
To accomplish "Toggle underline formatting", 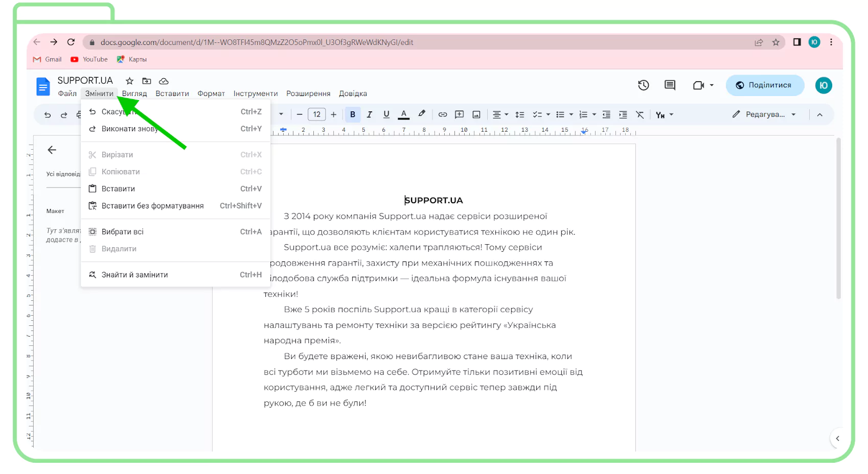I will coord(386,114).
